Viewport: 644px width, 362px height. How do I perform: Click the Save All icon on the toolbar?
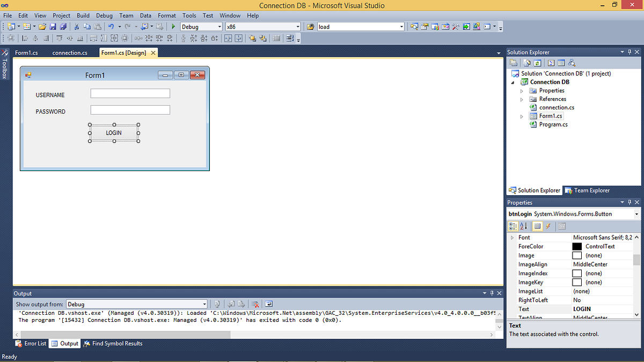tap(63, 26)
